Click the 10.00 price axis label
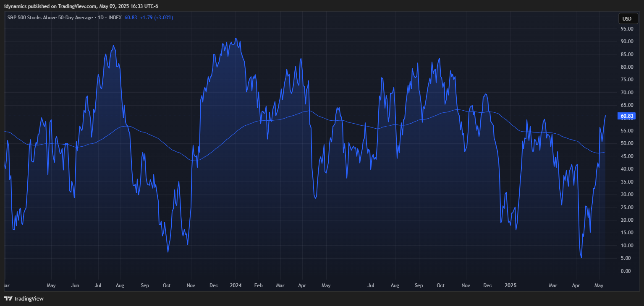The image size is (644, 306). (627, 246)
